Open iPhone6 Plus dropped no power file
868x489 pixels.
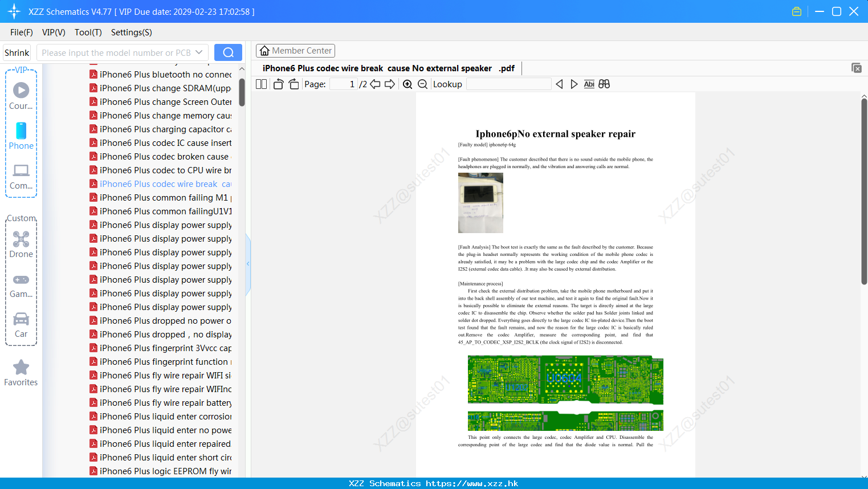[161, 321]
